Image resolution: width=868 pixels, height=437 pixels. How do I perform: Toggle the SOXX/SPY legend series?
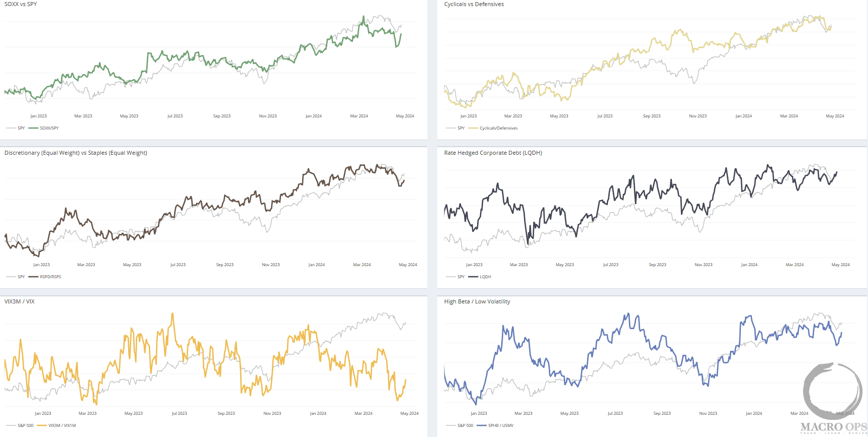(49, 128)
